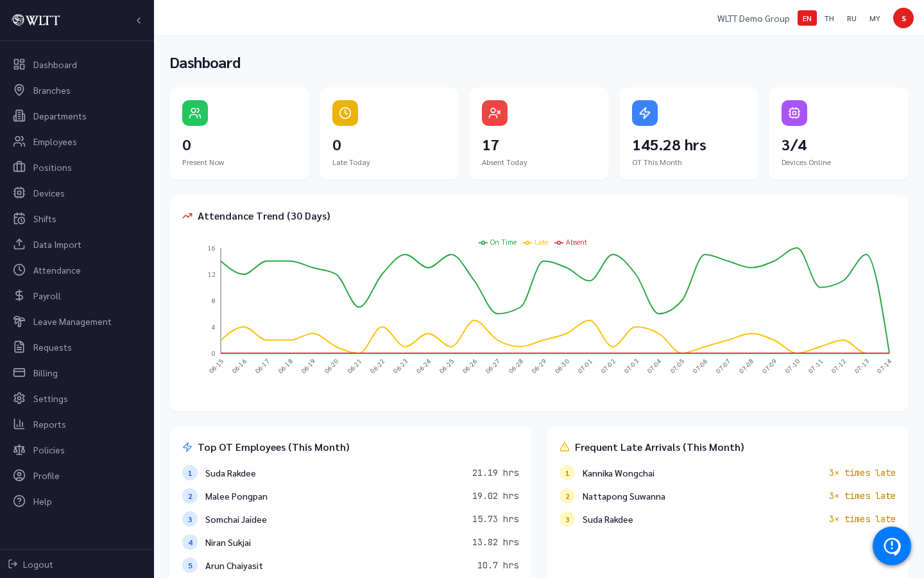Click the blue OT This Month lightning icon

click(x=645, y=113)
